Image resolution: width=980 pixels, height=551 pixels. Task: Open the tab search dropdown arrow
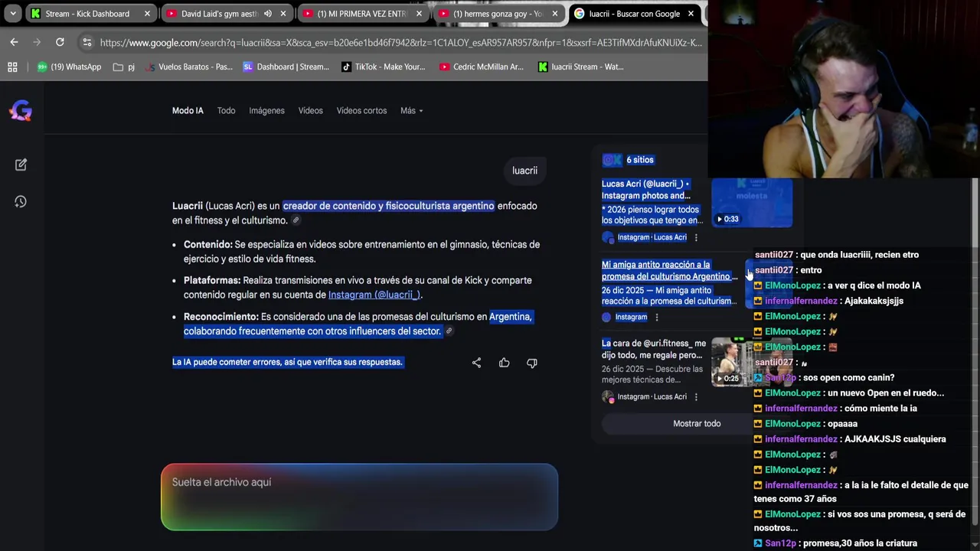click(13, 14)
